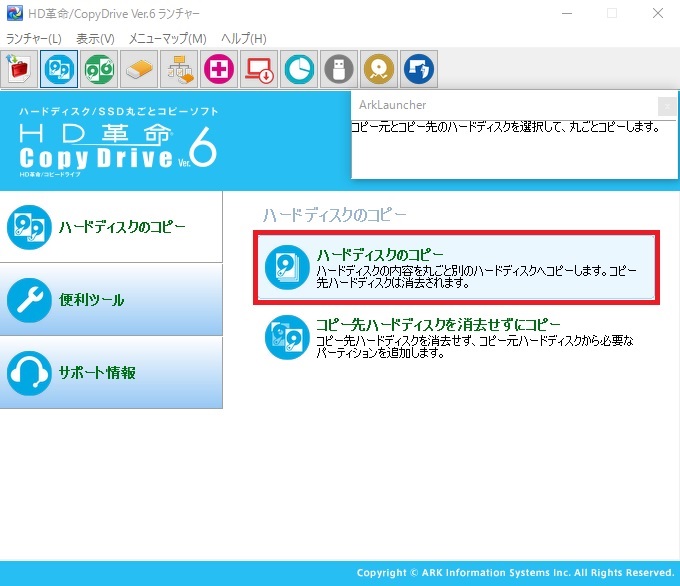
Task: Select the ハードディスクのコピー sidebar category
Action: point(111,227)
